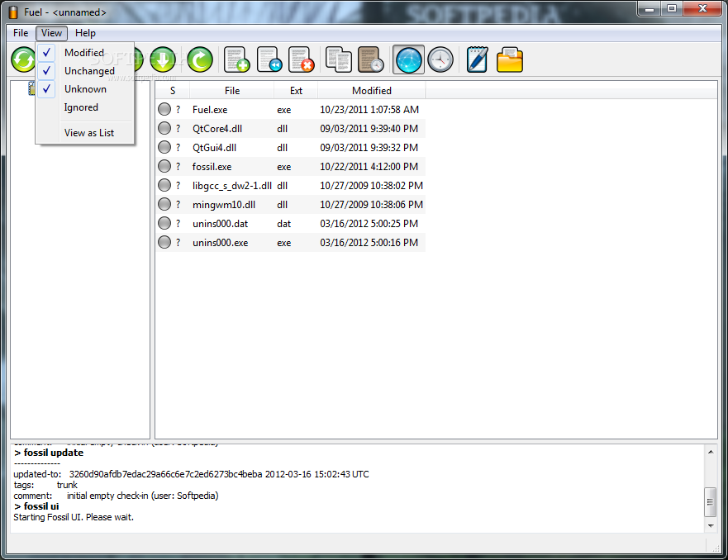Select the unins000.exe file name

point(220,243)
